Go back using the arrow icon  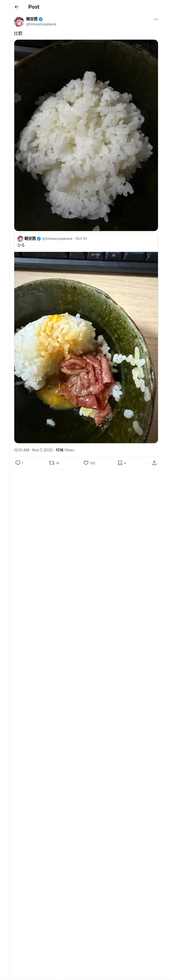click(x=16, y=7)
